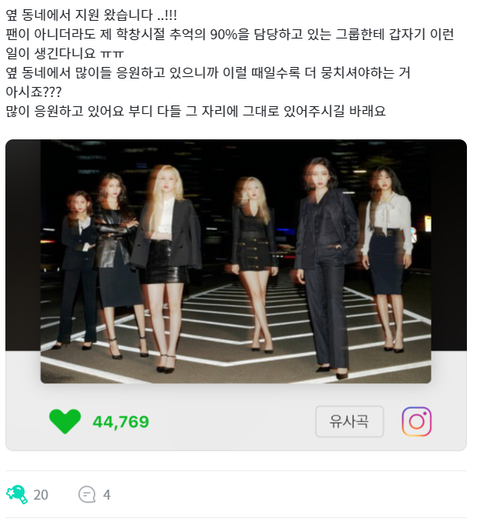The height and width of the screenshot is (522, 480).
Task: Click the line mentioning 학창시절 추억의 90%
Action: click(x=230, y=34)
